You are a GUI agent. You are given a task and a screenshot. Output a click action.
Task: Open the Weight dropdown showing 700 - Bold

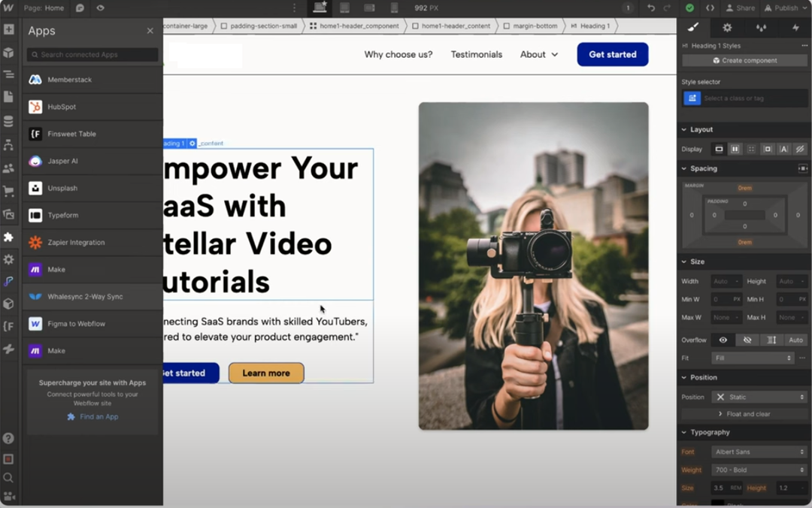pyautogui.click(x=759, y=470)
